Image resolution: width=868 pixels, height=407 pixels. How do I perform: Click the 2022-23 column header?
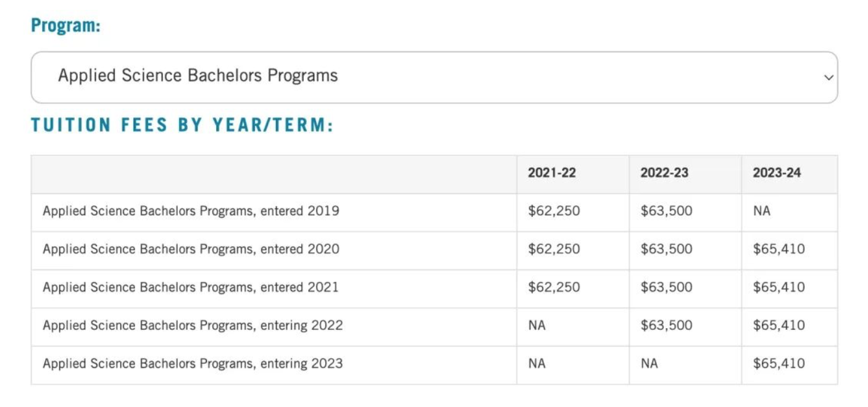(x=664, y=173)
